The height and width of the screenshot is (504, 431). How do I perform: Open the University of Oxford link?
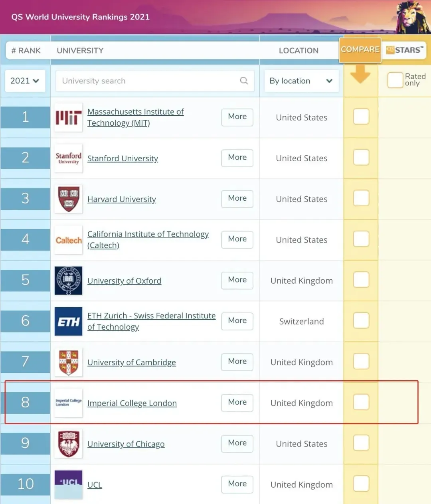tap(124, 281)
